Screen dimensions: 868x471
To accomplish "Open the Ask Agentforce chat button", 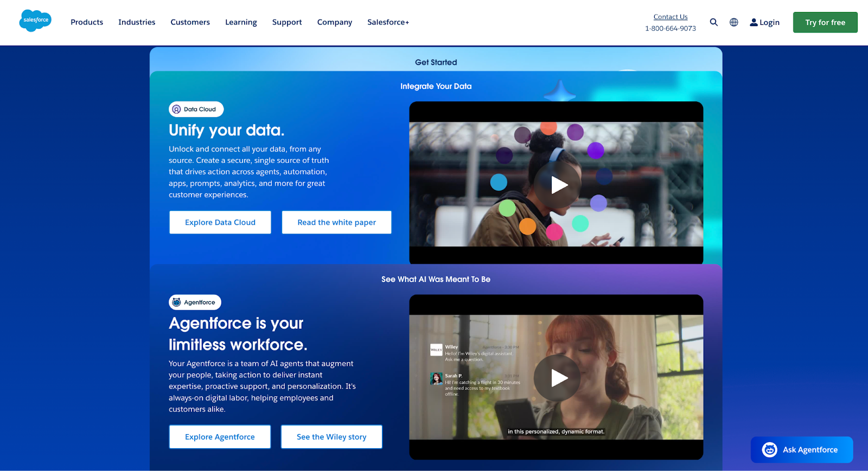I will (802, 450).
